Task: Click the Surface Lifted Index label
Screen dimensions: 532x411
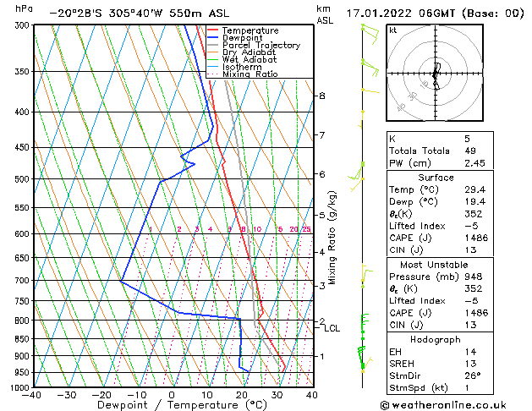Action: tap(417, 226)
